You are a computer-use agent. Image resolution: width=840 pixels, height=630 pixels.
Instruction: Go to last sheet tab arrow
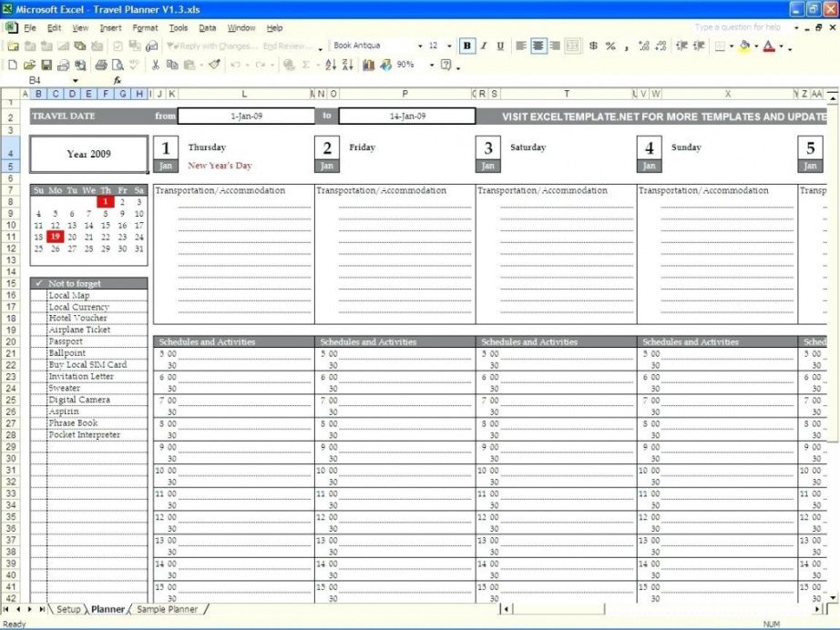click(x=42, y=609)
